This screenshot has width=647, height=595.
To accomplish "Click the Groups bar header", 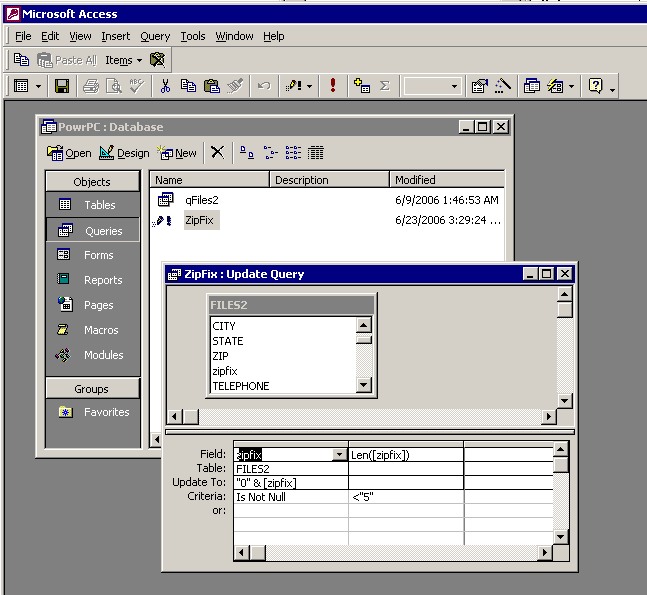I will coord(92,389).
